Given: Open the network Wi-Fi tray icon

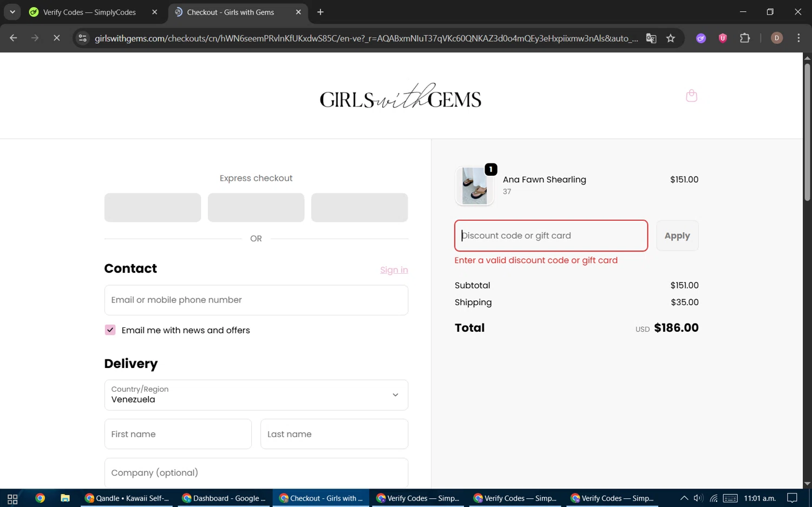Looking at the screenshot, I should tap(714, 498).
